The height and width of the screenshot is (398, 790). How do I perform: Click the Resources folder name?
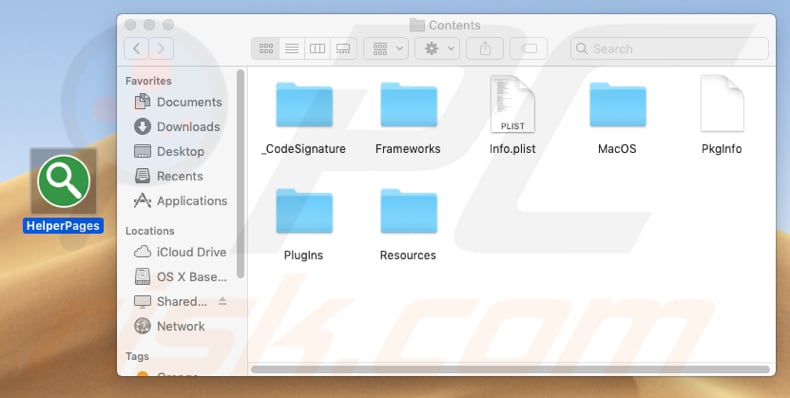coord(408,255)
